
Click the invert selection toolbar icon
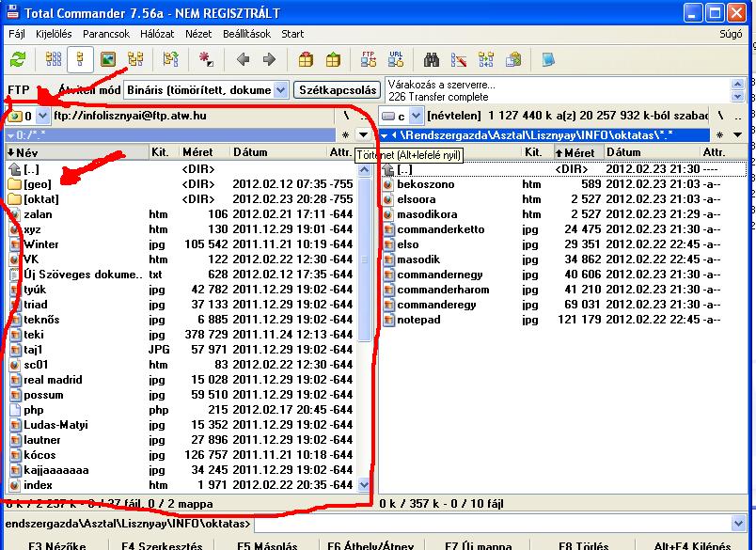[x=171, y=59]
